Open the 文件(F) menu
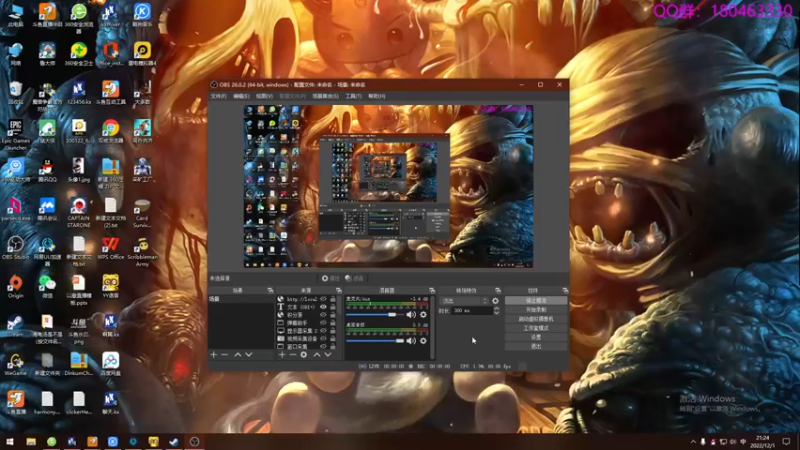 tap(218, 96)
